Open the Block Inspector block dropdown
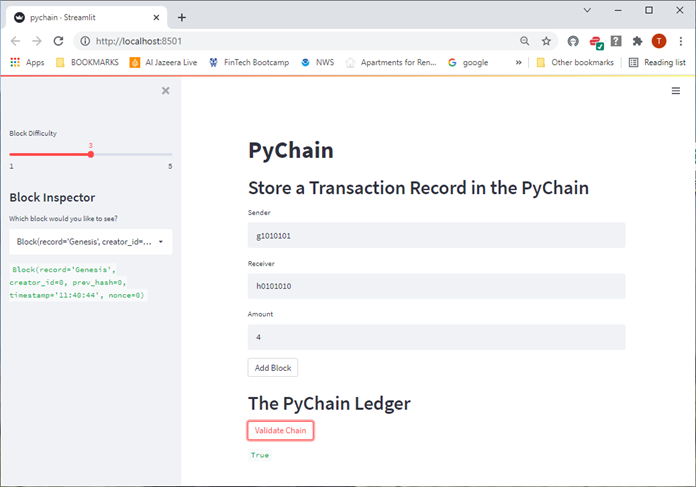Viewport: 696px width, 487px height. (91, 242)
